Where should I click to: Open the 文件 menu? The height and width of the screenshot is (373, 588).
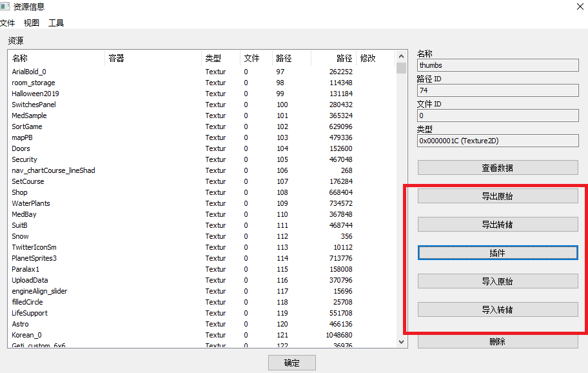tap(8, 23)
